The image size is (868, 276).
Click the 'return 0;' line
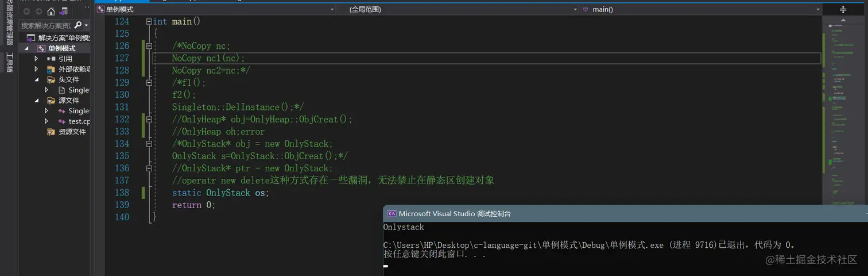193,205
